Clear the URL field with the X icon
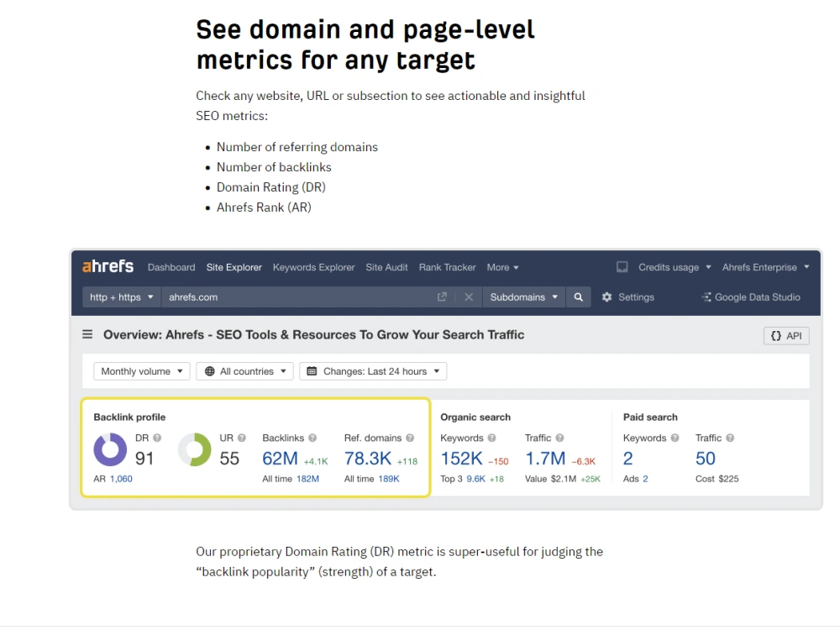840x630 pixels. pyautogui.click(x=469, y=297)
